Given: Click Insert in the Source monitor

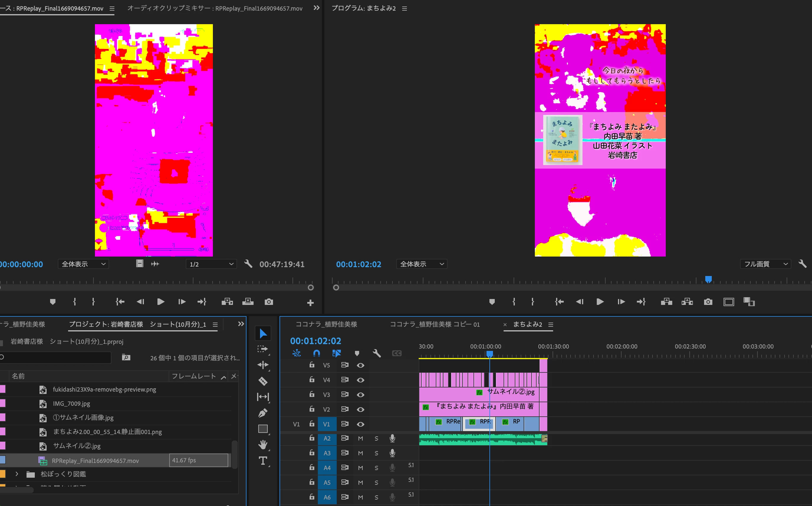Looking at the screenshot, I should (227, 302).
